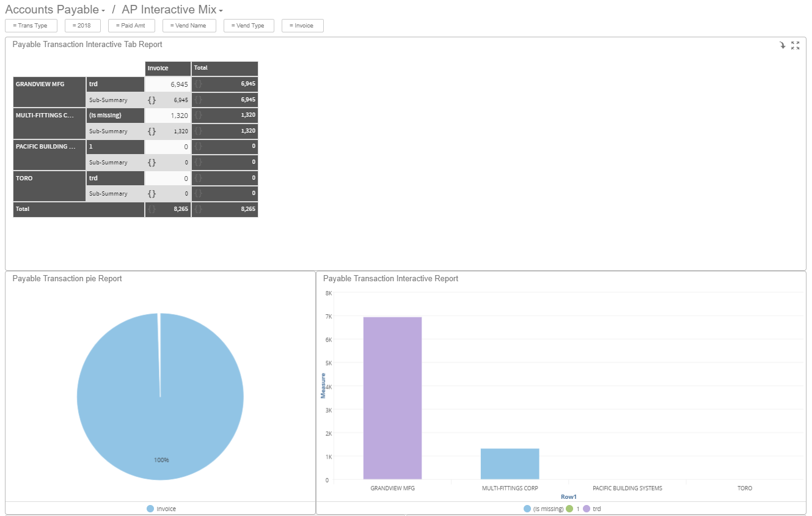
Task: Click the {} icon in TORO Sub-Summary row
Action: click(152, 193)
